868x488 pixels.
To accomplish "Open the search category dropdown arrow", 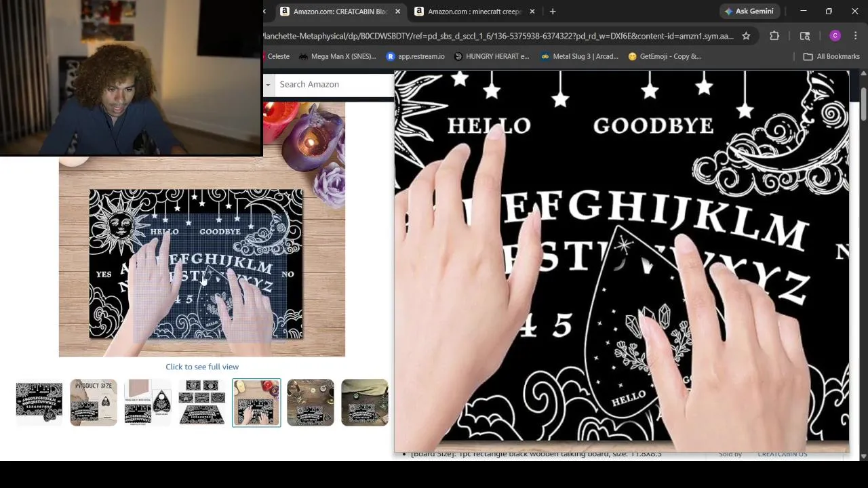I will pyautogui.click(x=269, y=84).
